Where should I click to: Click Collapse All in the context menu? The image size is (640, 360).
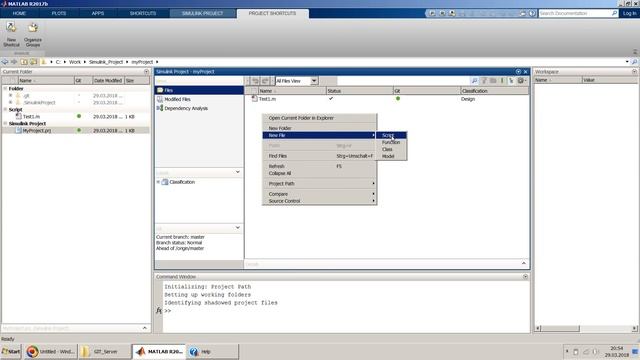[319, 173]
